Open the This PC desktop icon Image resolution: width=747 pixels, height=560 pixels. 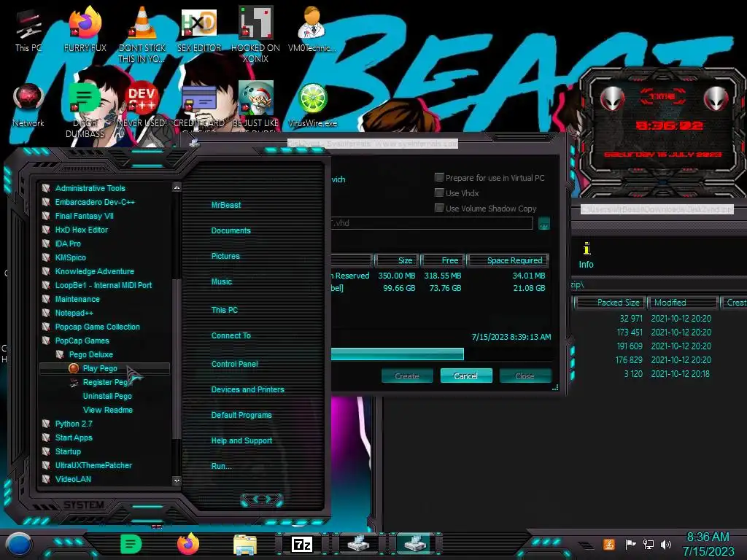(x=28, y=31)
